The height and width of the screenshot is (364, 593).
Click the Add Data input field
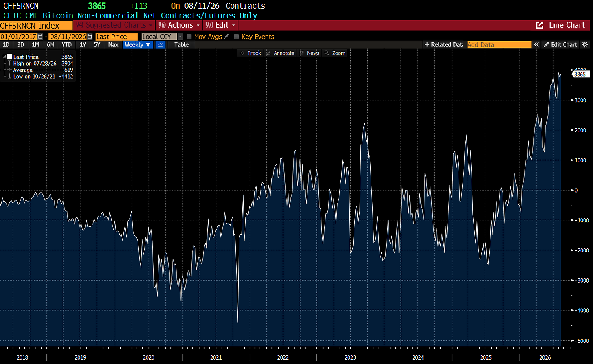[499, 45]
